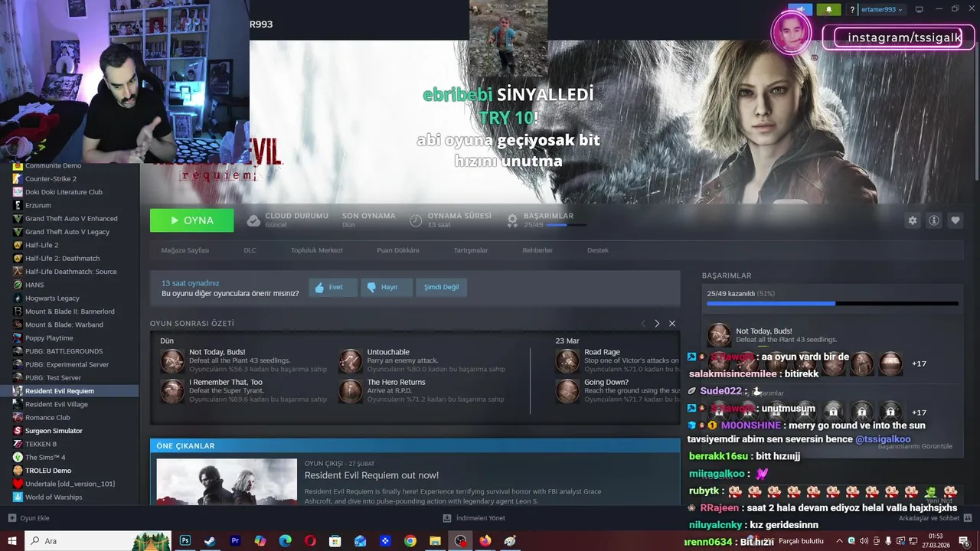Choose Şimdi Değil for the recommendation prompt
The height and width of the screenshot is (551, 980).
(x=442, y=287)
